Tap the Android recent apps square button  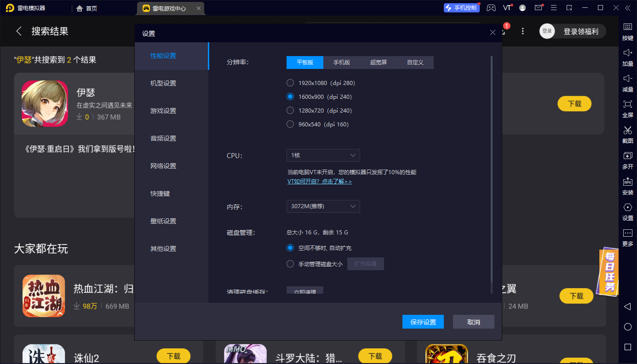(627, 347)
